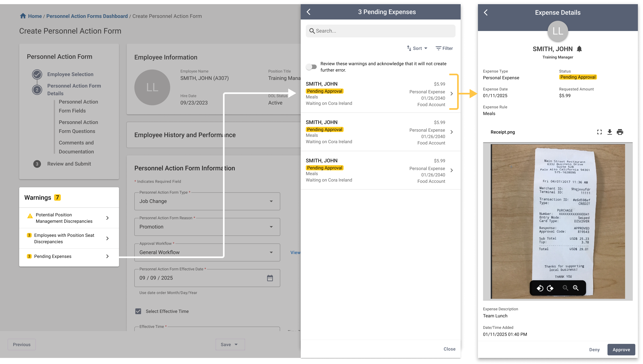Select Comments and Documentation step
This screenshot has height=364, width=643.
click(76, 147)
